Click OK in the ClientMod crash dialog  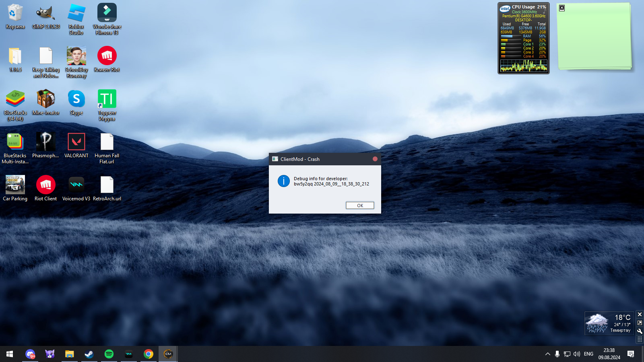360,206
